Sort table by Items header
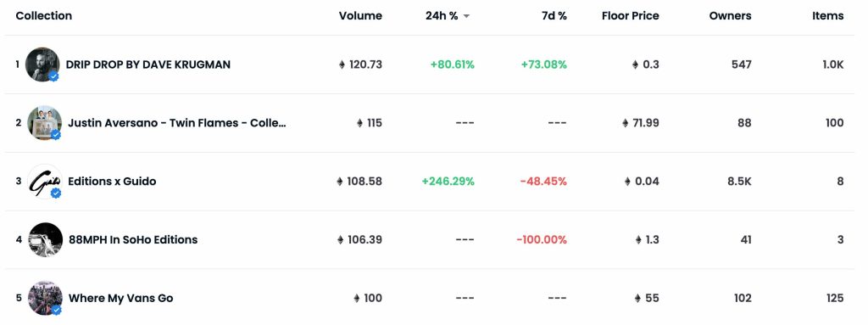The height and width of the screenshot is (325, 868). tap(828, 15)
